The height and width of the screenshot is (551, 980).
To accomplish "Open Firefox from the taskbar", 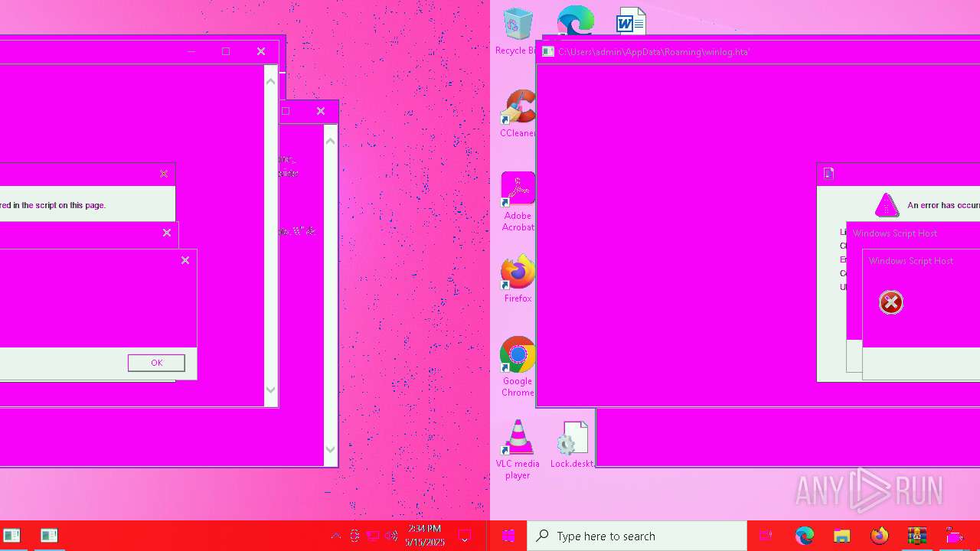I will point(879,536).
